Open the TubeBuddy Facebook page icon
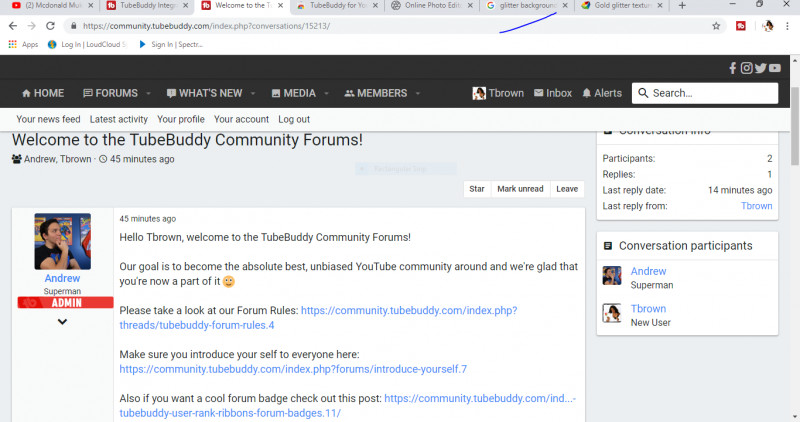 coord(733,68)
